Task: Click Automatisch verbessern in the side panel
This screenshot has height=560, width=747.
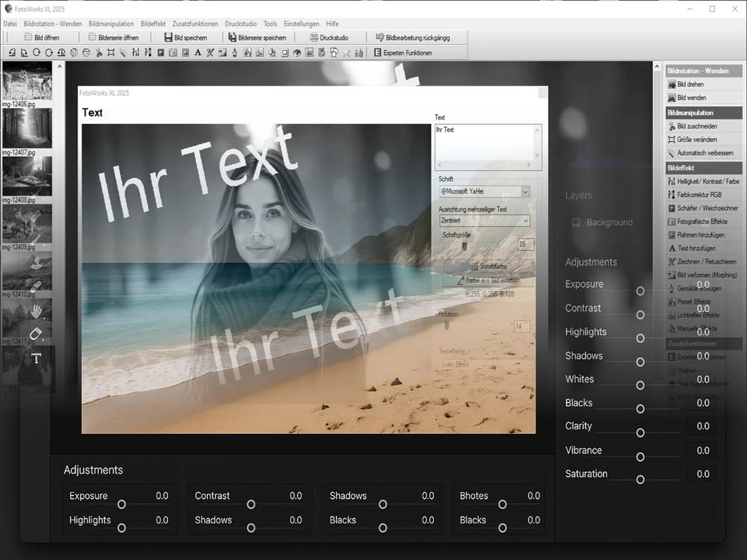Action: (x=704, y=153)
